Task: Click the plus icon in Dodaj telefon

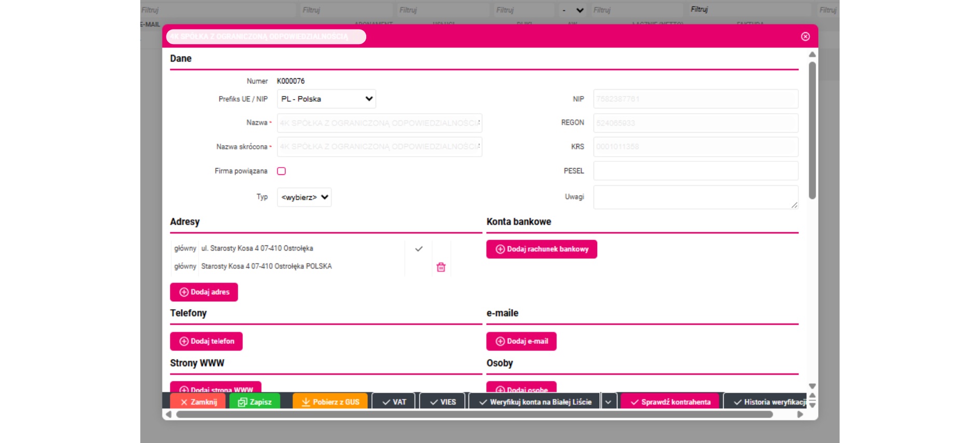Action: [x=184, y=341]
